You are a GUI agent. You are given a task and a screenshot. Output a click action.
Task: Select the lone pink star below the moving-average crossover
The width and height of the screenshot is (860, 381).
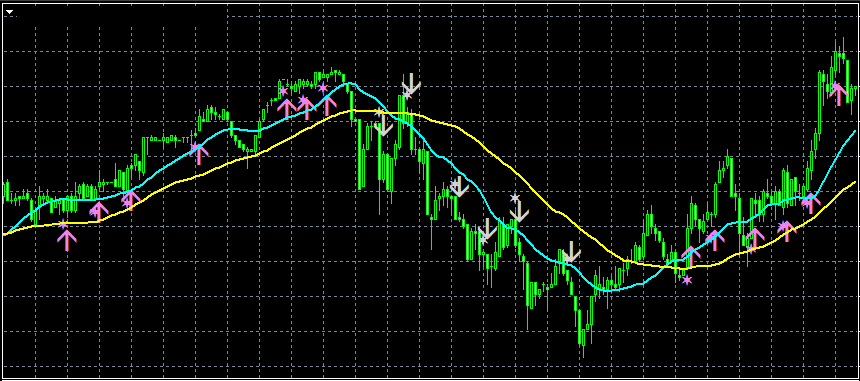pos(687,280)
